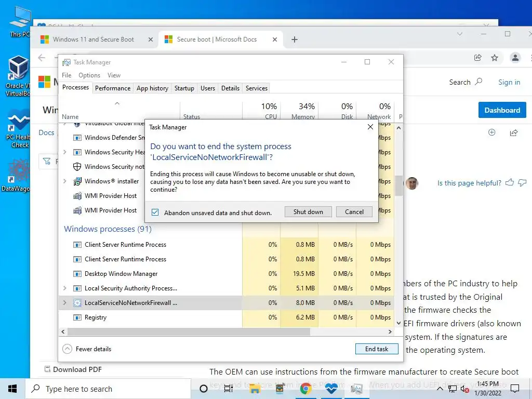The width and height of the screenshot is (532, 399).
Task: Bookmark page with star icon in browser
Action: pyautogui.click(x=495, y=58)
